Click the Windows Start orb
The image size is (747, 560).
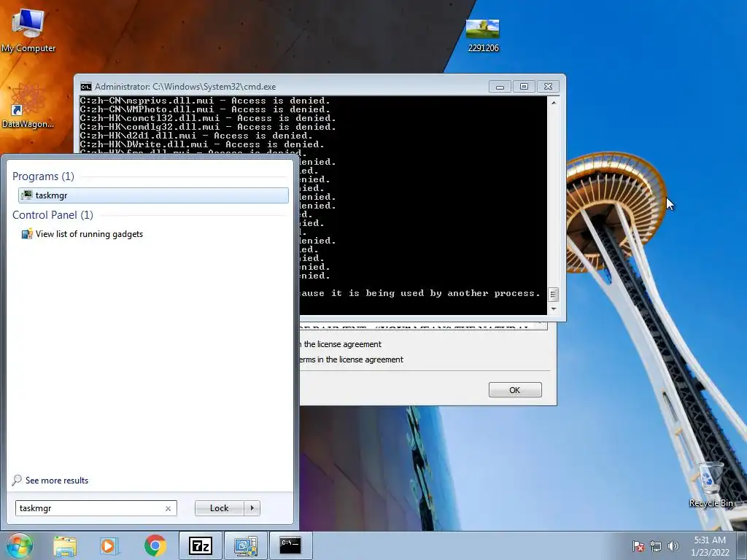coord(20,545)
